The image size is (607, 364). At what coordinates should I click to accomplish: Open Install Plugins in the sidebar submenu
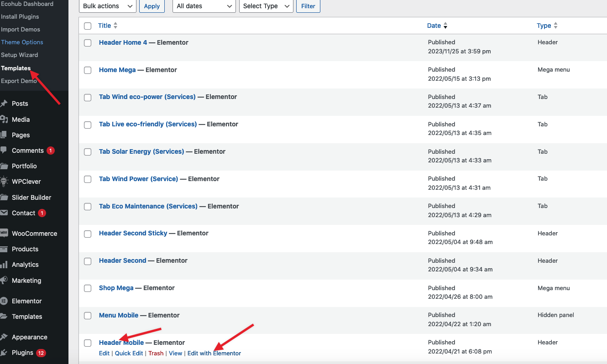pos(20,16)
